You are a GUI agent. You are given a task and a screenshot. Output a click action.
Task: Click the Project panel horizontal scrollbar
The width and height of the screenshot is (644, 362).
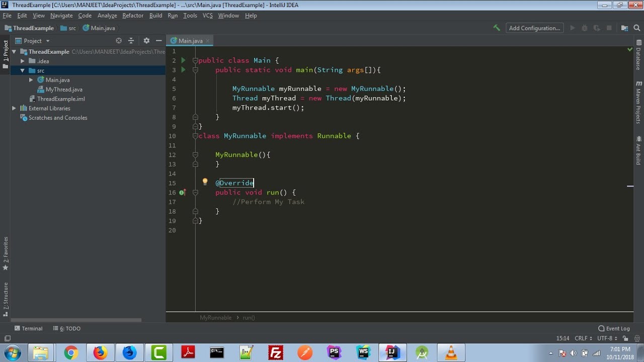76,320
